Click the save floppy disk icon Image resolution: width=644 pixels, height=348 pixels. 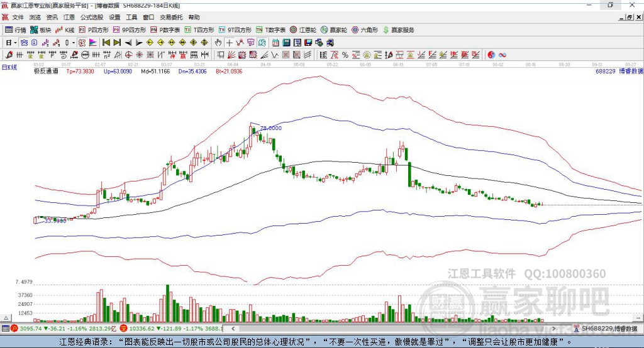308,43
